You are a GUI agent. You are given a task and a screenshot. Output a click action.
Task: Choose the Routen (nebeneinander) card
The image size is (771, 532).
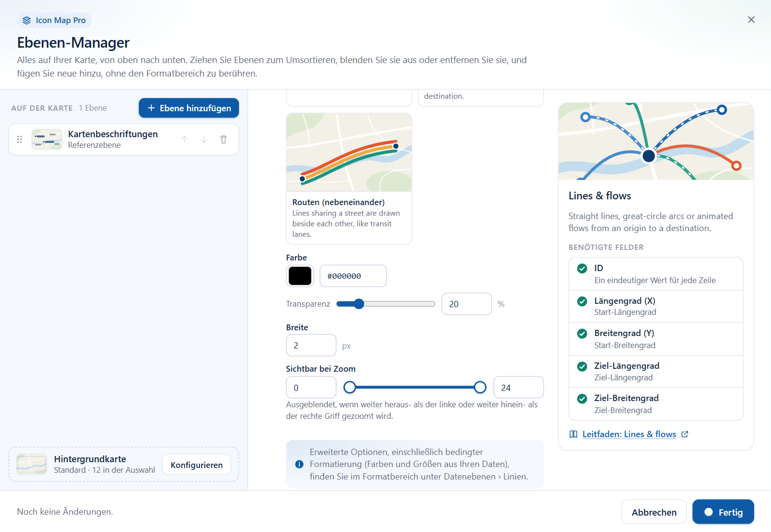tap(349, 179)
